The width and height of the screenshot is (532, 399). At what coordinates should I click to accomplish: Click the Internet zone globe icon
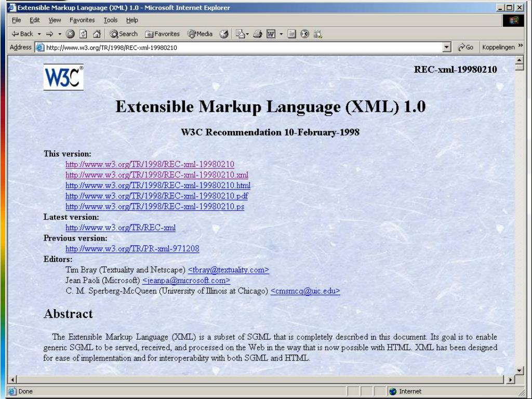393,392
